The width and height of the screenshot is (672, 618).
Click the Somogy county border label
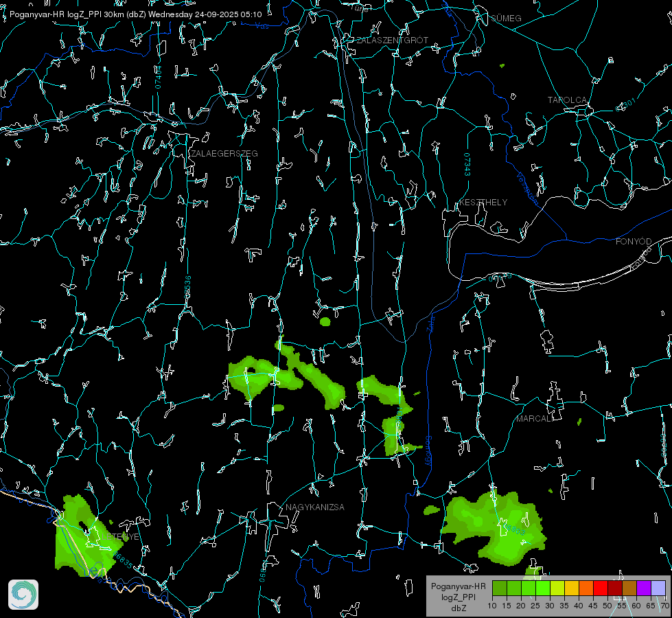pyautogui.click(x=428, y=450)
